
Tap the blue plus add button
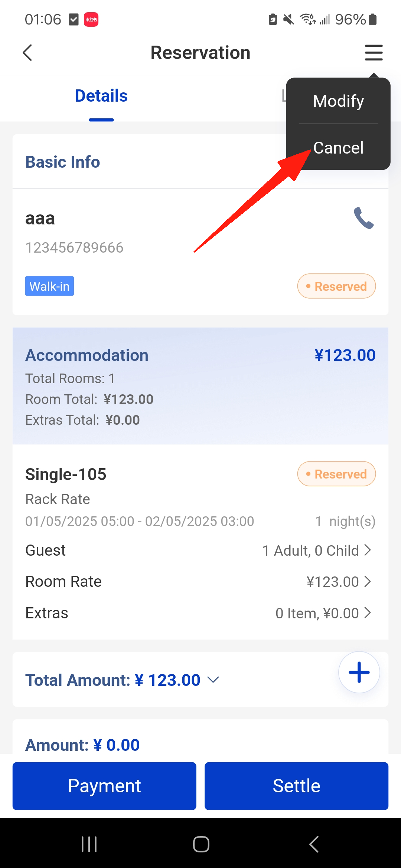point(359,672)
